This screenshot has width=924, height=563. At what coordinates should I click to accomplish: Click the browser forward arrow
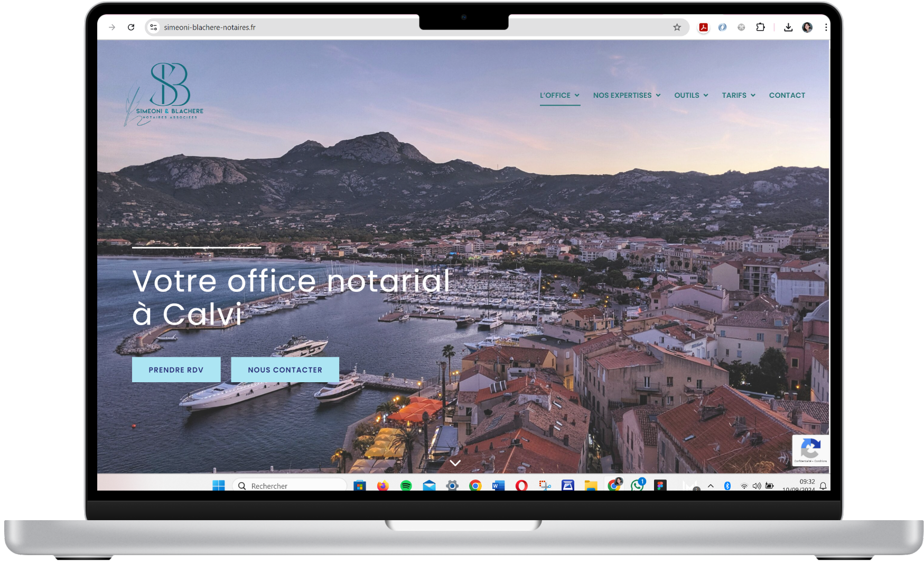coord(112,27)
